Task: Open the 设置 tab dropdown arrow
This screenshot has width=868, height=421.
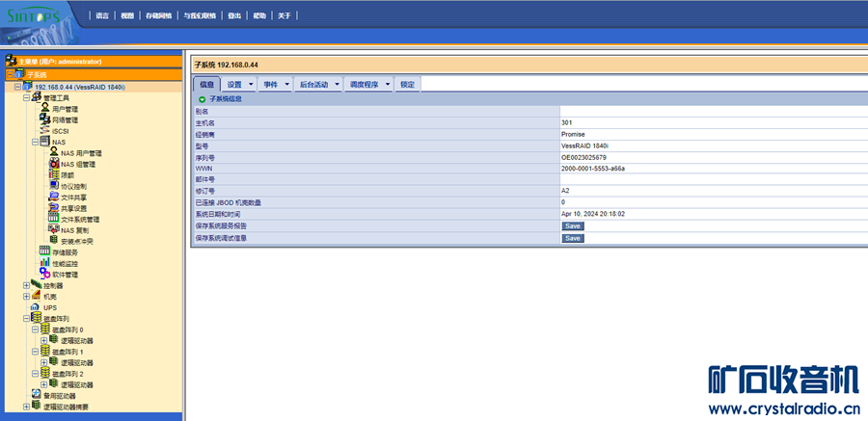Action: 251,85
